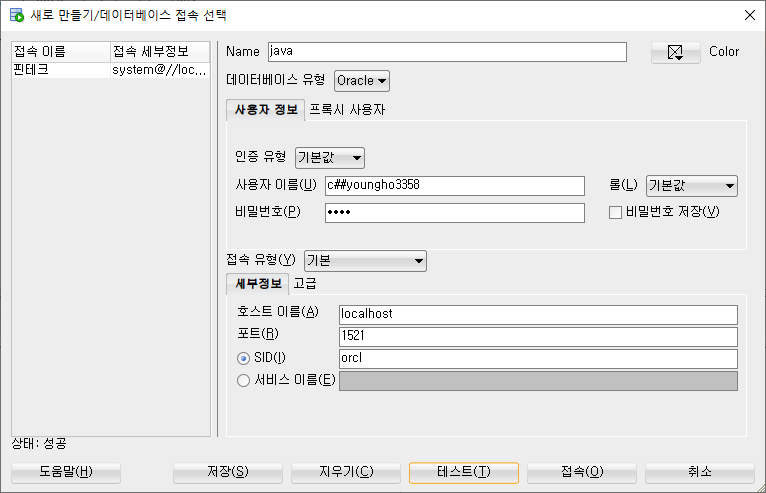Click the 테스트(T) button
Image resolution: width=766 pixels, height=493 pixels.
pyautogui.click(x=464, y=472)
